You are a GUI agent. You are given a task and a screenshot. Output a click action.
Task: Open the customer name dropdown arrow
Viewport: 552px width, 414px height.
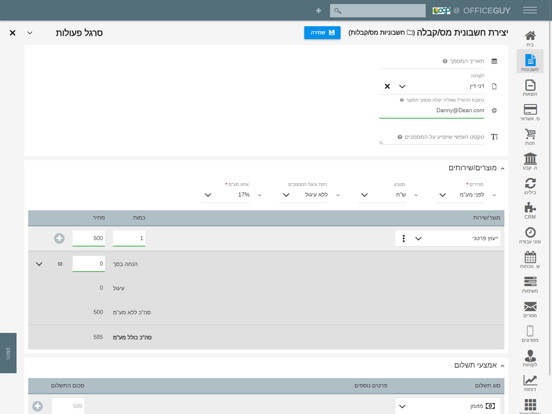[402, 86]
